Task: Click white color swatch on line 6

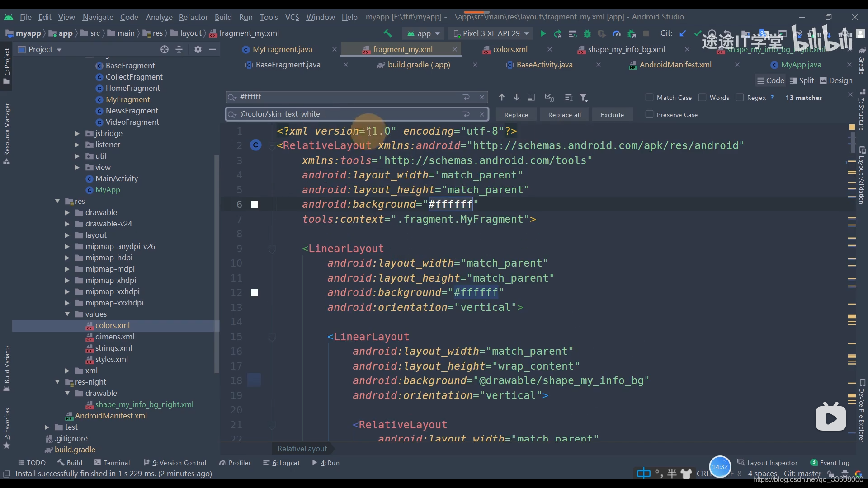Action: pos(255,205)
